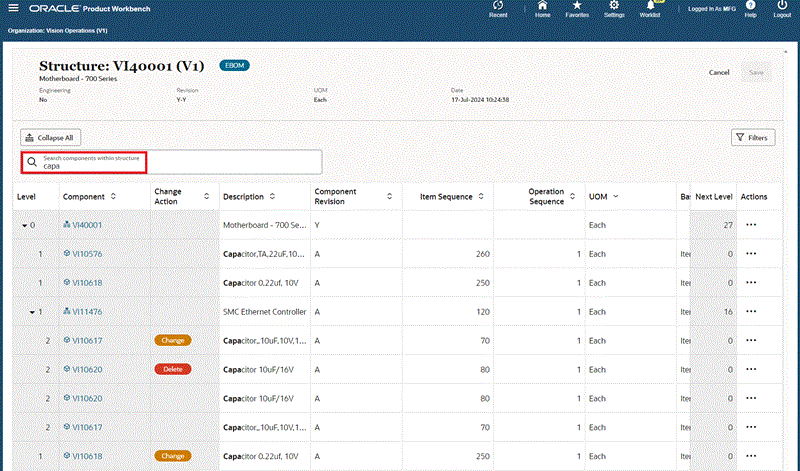Collapse the level 0 VI40001 row
The image size is (800, 471).
24,226
